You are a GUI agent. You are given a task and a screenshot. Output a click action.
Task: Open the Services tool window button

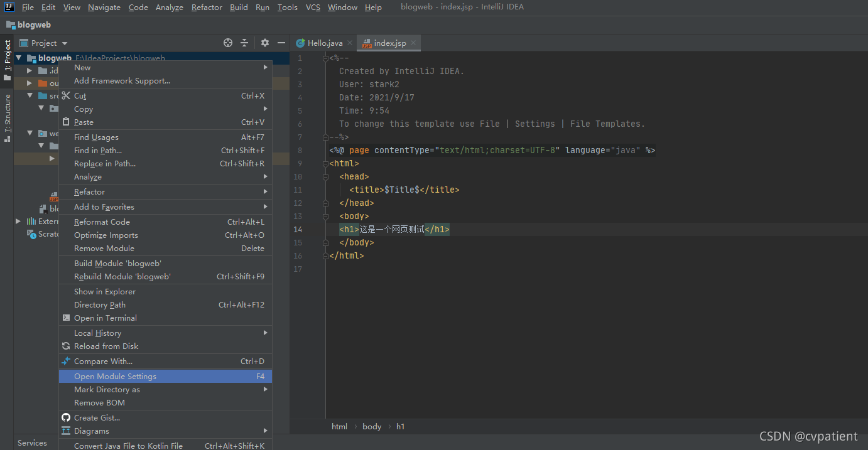pyautogui.click(x=32, y=442)
